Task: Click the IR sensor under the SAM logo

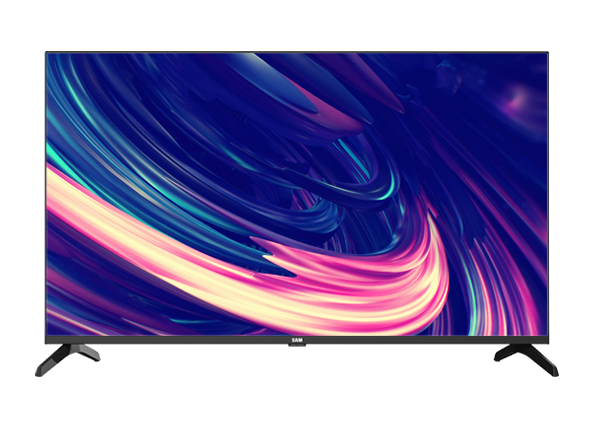Action: point(297,345)
